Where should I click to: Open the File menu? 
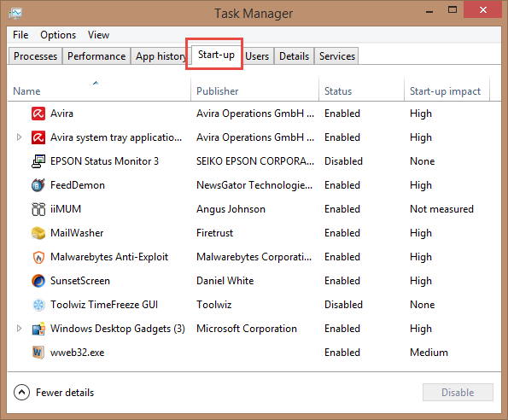[x=20, y=35]
